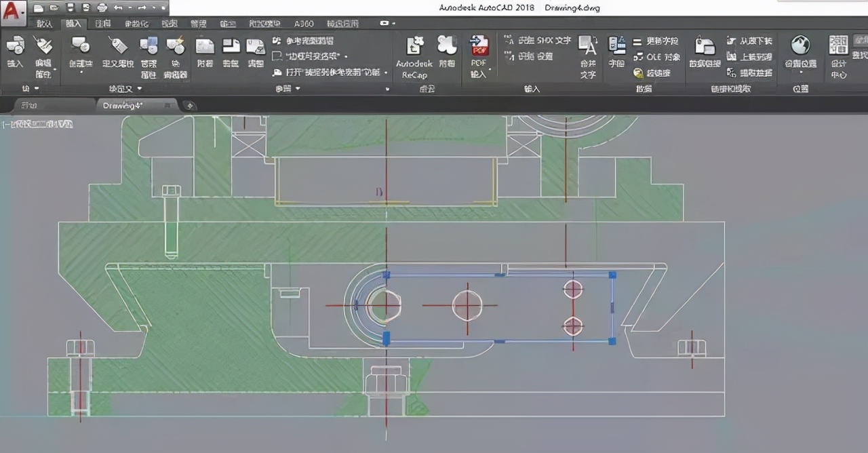
Task: Click the Insert Block (插入) icon
Action: [x=15, y=46]
